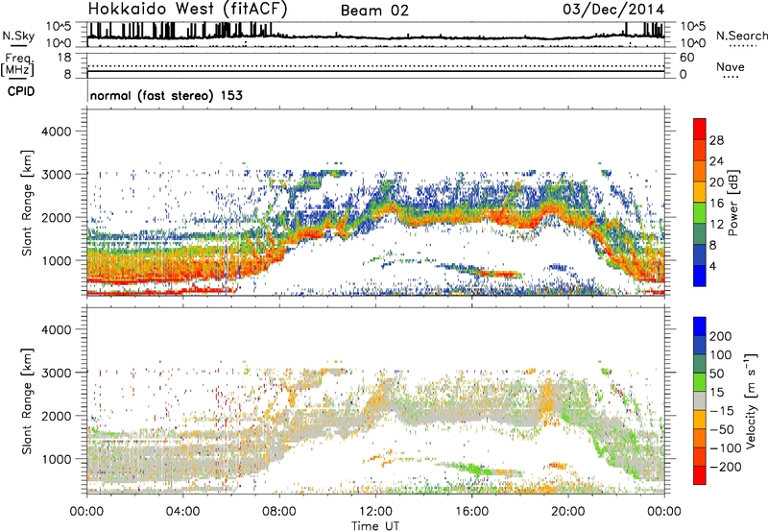Click the '100' value on the velocity color bar

tap(721, 355)
